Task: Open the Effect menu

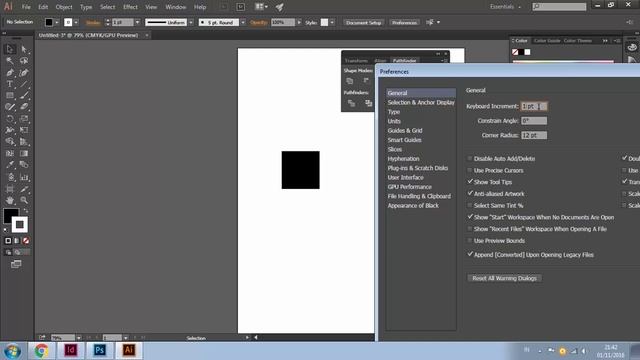Action: tap(130, 7)
